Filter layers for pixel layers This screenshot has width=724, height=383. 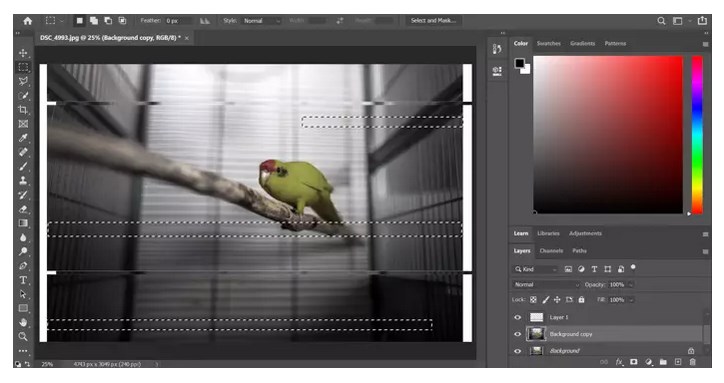click(x=568, y=269)
